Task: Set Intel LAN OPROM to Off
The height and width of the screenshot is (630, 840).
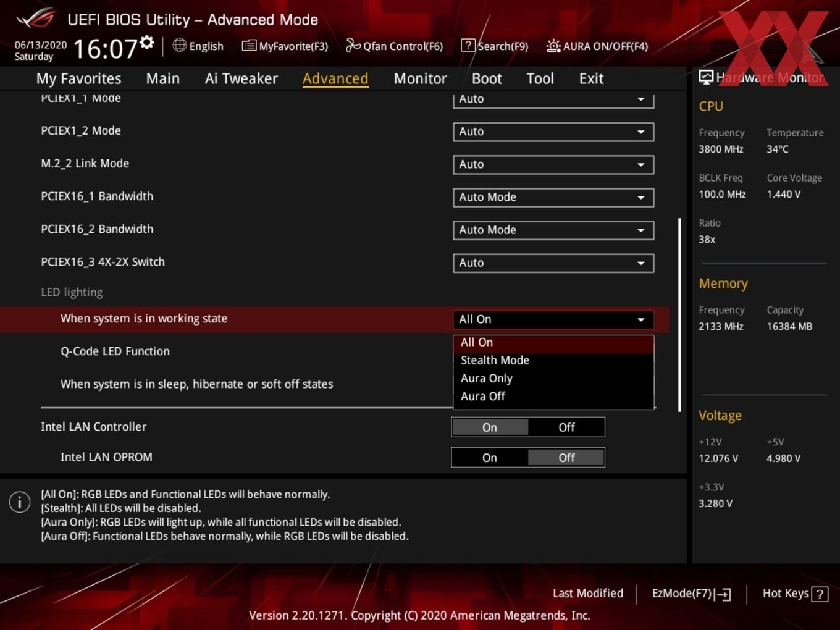Action: point(566,458)
